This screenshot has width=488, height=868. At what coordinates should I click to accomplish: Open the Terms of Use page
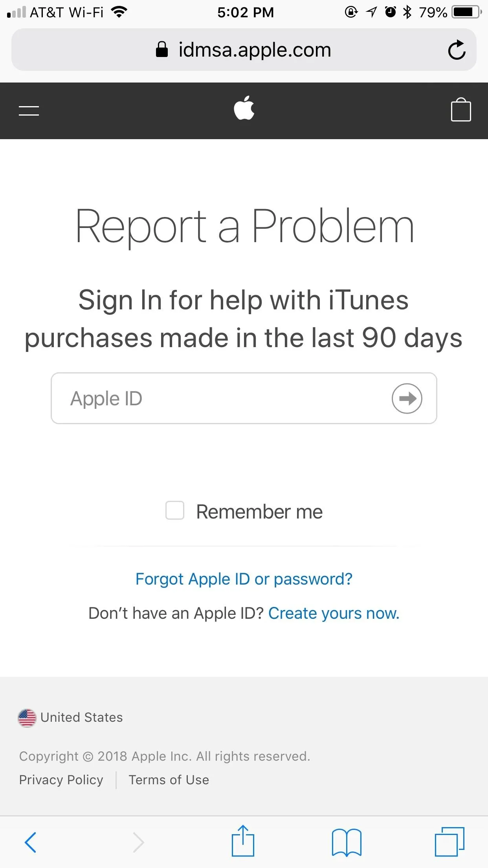pos(169,780)
